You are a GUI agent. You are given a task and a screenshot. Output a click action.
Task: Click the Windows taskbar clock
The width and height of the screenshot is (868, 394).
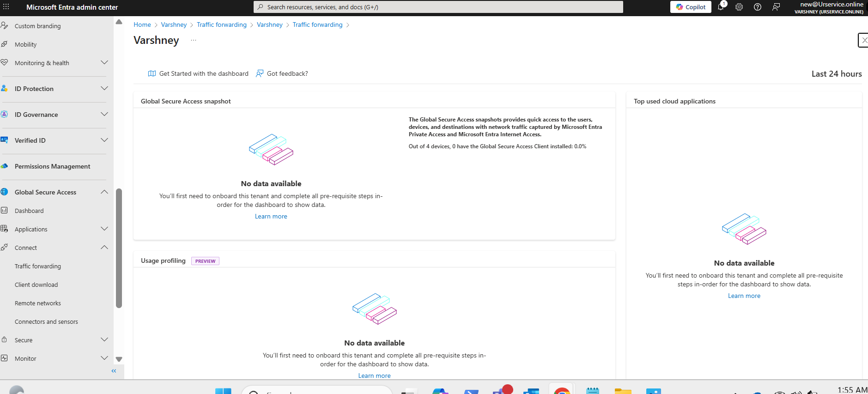[x=852, y=390]
